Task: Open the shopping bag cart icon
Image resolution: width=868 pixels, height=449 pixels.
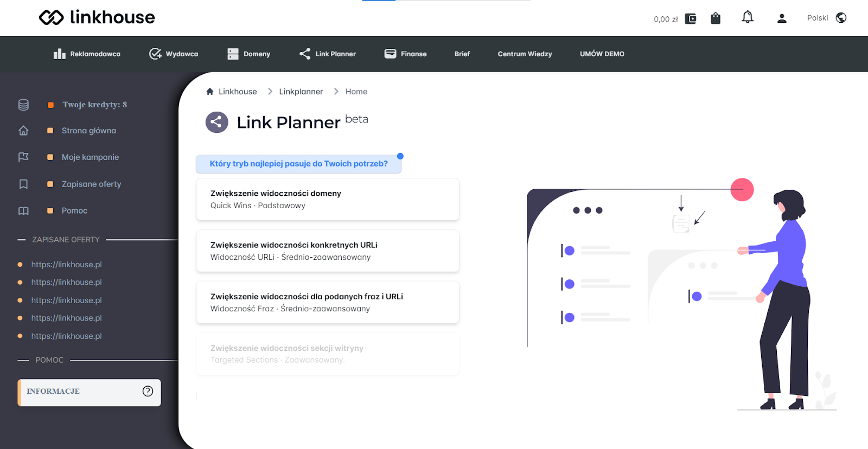Action: (716, 18)
